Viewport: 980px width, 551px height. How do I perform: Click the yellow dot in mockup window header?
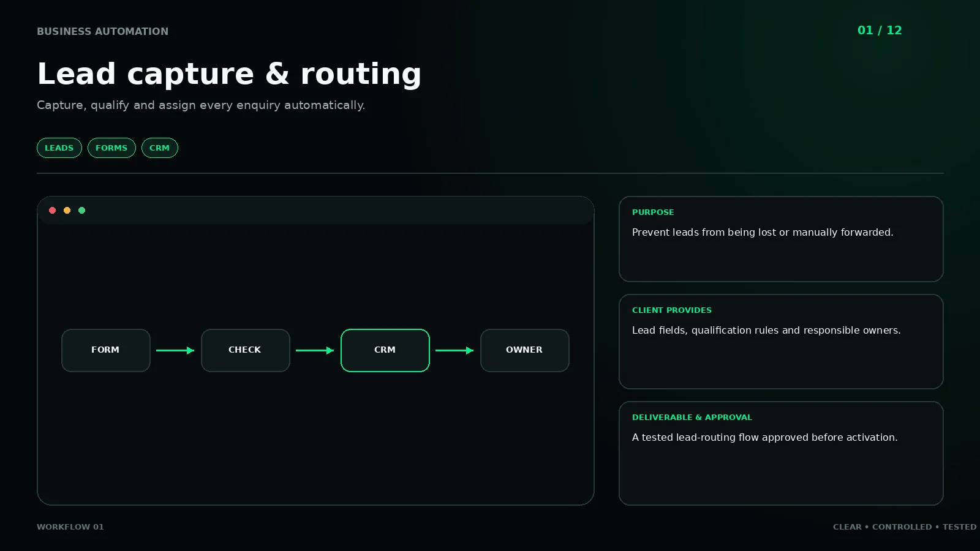[67, 210]
